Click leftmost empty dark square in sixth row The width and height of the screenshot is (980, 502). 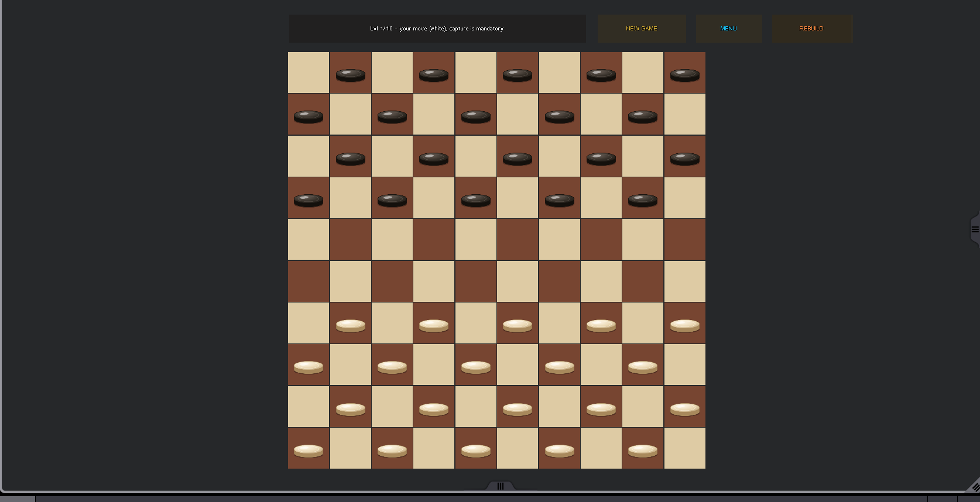(309, 281)
